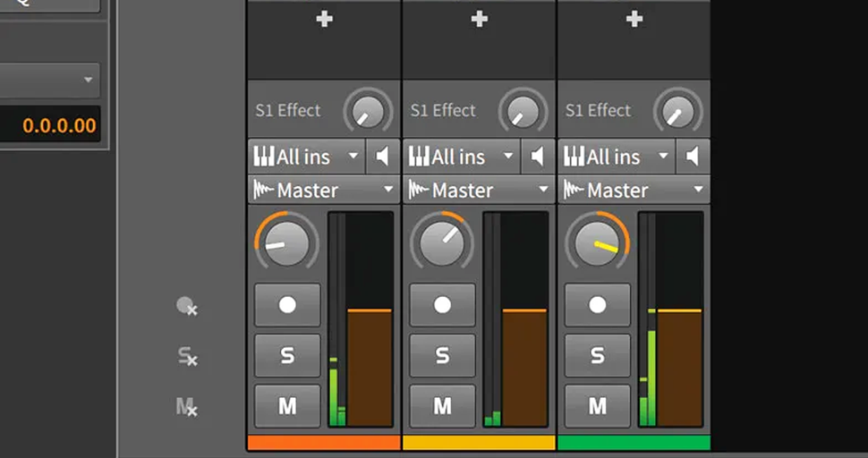The height and width of the screenshot is (458, 868).
Task: Open Master output dropdown on yellow track
Action: click(x=479, y=191)
